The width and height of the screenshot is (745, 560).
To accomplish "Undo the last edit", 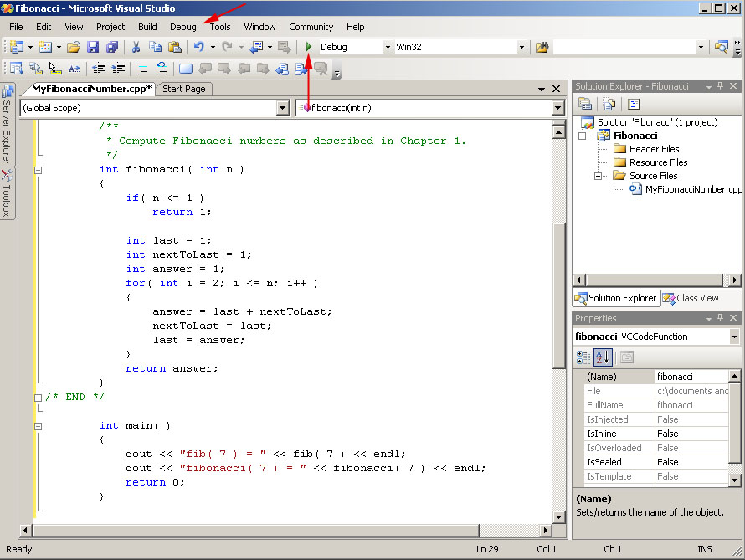I will pos(199,47).
